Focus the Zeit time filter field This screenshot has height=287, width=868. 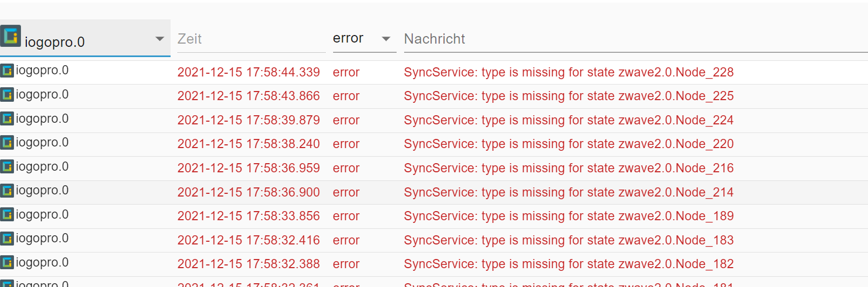pos(251,39)
